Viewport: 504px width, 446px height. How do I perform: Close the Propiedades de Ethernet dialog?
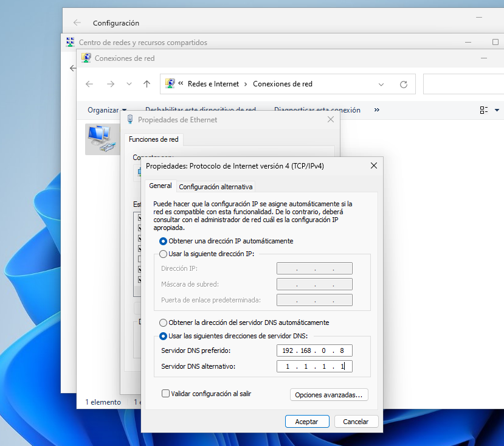331,119
